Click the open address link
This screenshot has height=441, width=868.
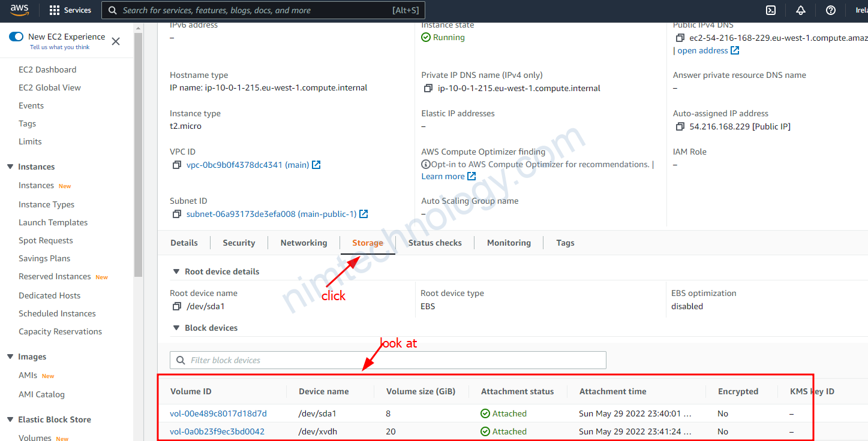tap(702, 50)
